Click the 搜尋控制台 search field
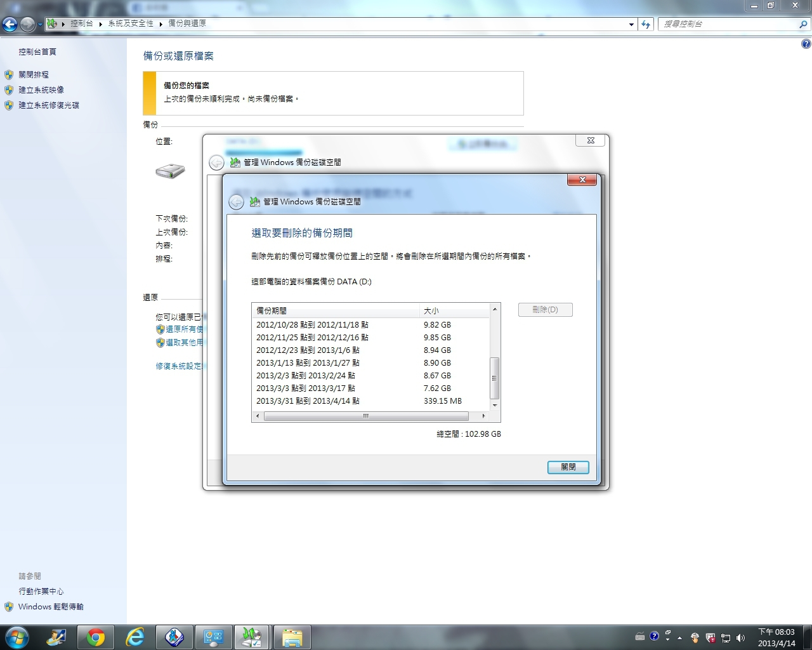The width and height of the screenshot is (812, 650). [x=728, y=24]
